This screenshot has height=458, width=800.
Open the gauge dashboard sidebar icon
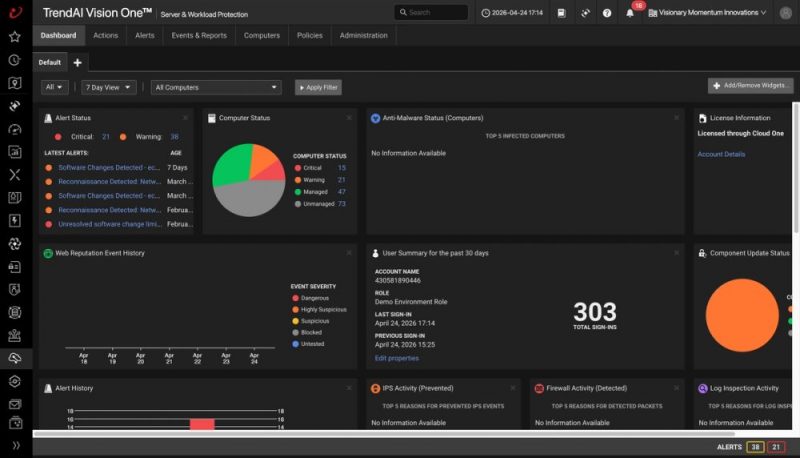point(15,129)
